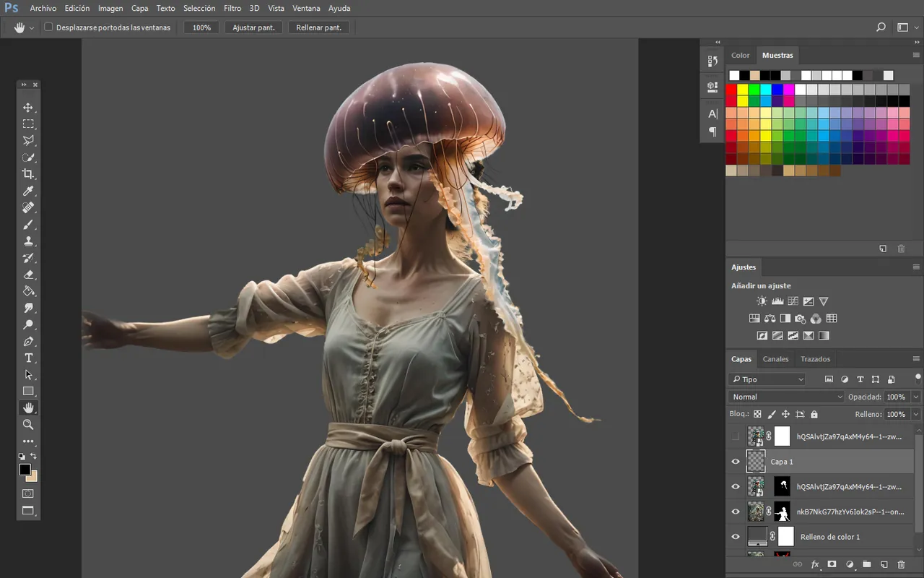The image size is (924, 578).
Task: Toggle lock transparent pixels
Action: tap(757, 415)
